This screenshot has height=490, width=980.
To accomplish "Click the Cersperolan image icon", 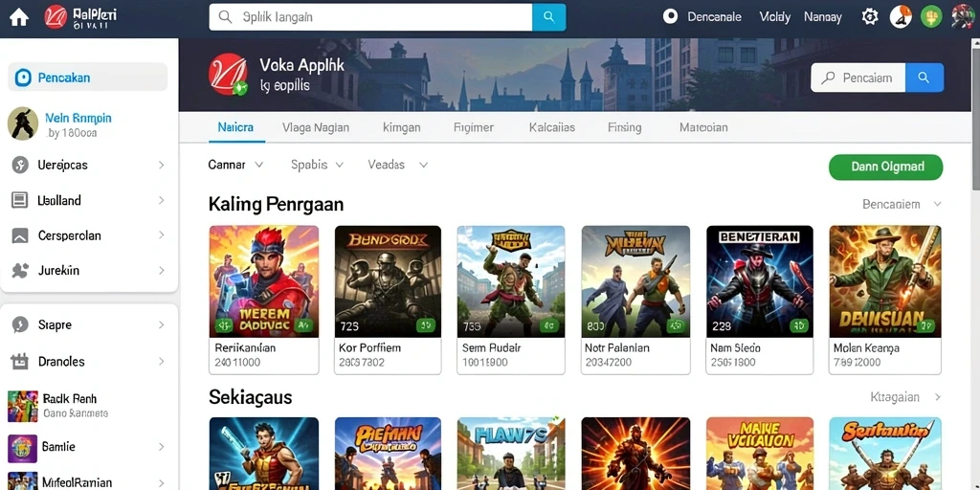I will tap(20, 235).
